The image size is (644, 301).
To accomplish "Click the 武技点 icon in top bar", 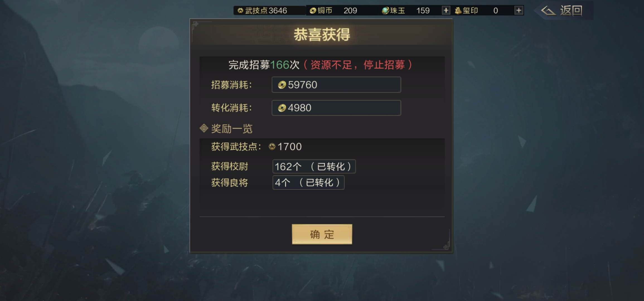I will 240,11.
